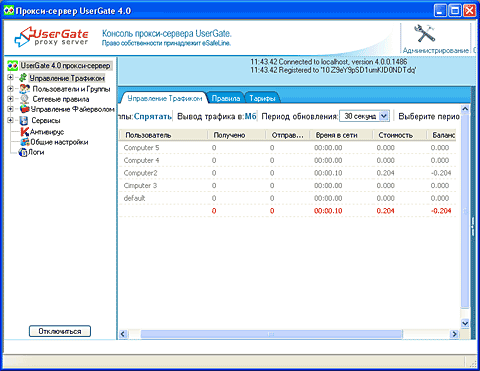Viewport: 480px width, 371px height.
Task: Sort by the Стоимость column header
Action: pyautogui.click(x=400, y=135)
